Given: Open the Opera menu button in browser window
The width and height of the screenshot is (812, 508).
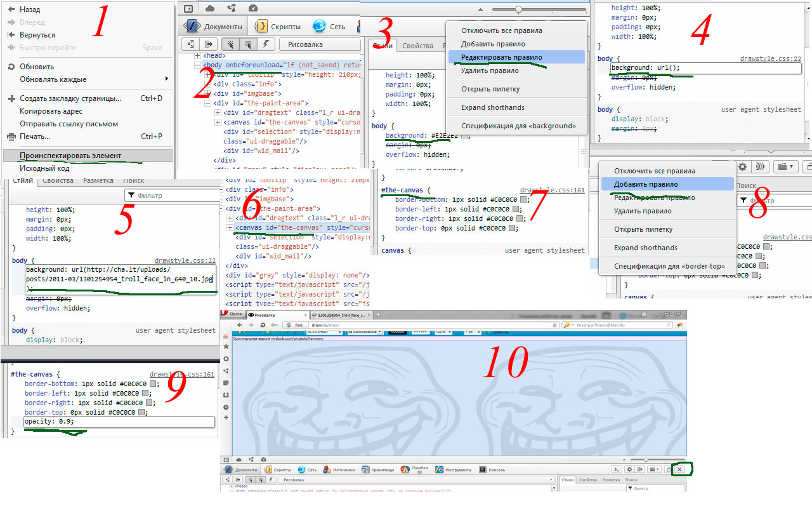Looking at the screenshot, I should (x=233, y=314).
